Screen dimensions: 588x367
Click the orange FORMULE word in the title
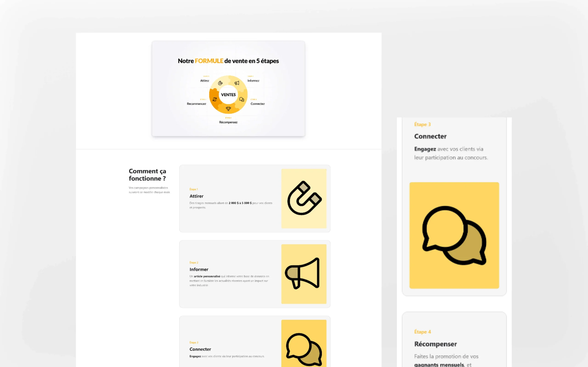pos(209,61)
